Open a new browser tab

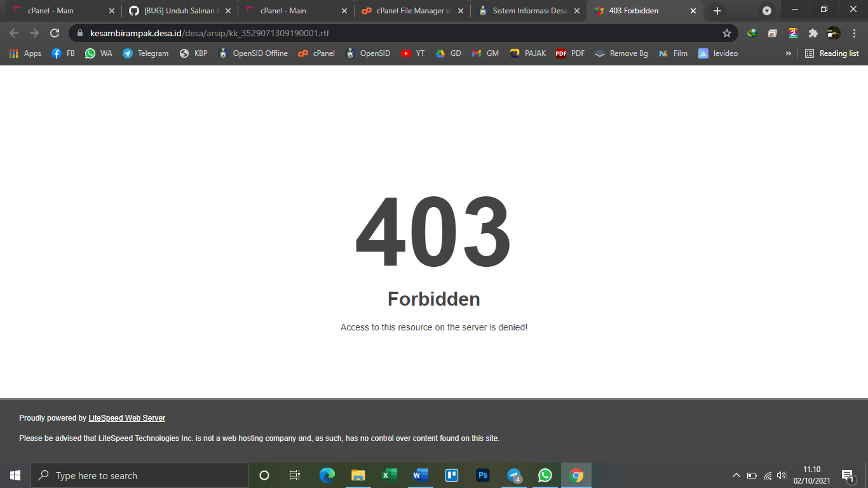point(717,11)
